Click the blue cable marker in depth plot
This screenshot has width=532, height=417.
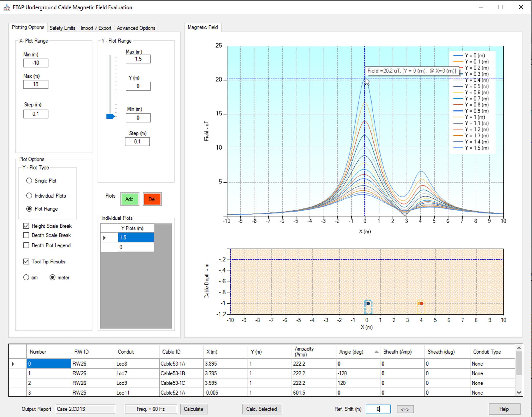coord(368,304)
